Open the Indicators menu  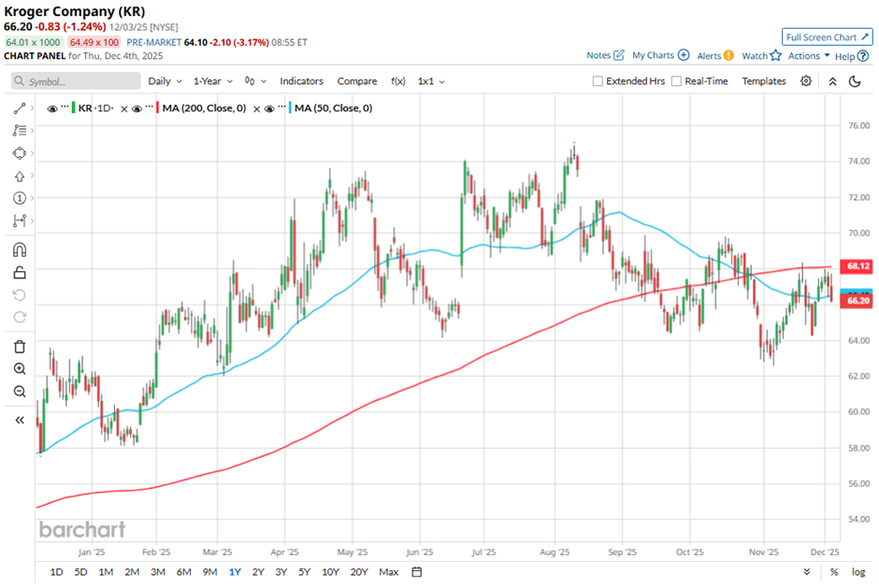tap(301, 81)
